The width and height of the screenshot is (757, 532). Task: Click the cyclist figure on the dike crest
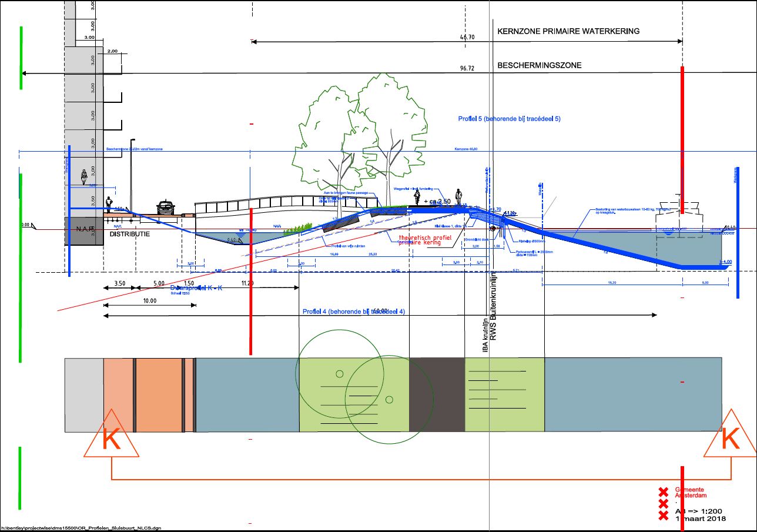(418, 197)
